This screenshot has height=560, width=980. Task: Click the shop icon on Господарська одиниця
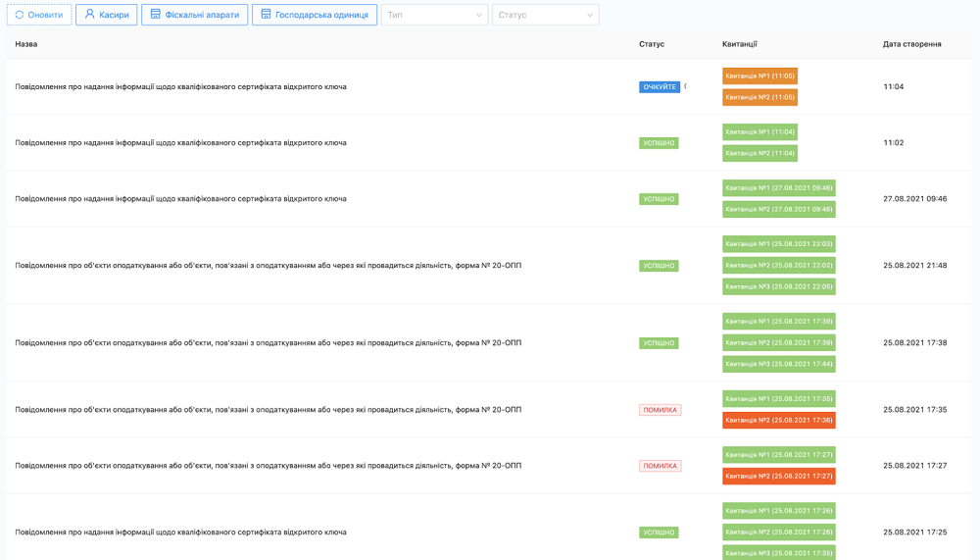[x=266, y=15]
